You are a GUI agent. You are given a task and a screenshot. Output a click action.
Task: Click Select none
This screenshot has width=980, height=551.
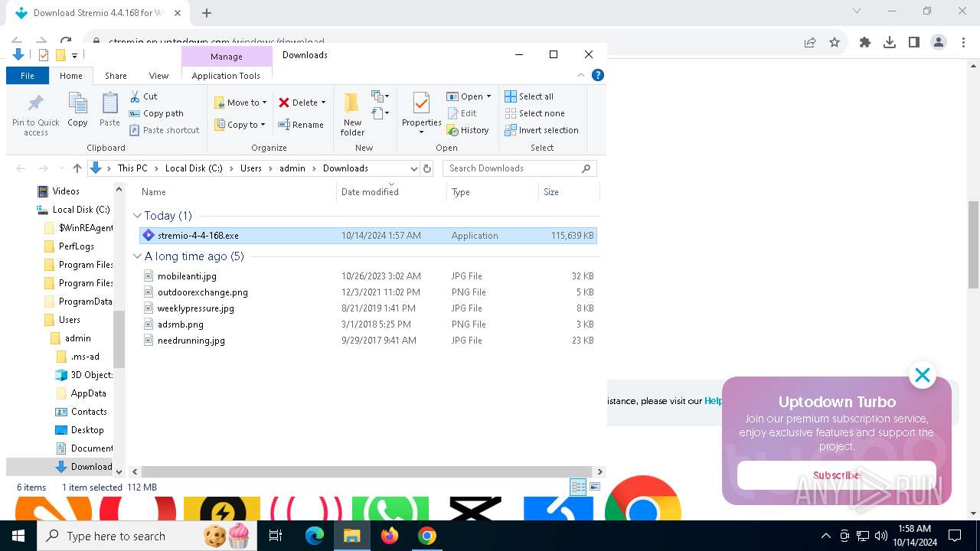(x=534, y=113)
